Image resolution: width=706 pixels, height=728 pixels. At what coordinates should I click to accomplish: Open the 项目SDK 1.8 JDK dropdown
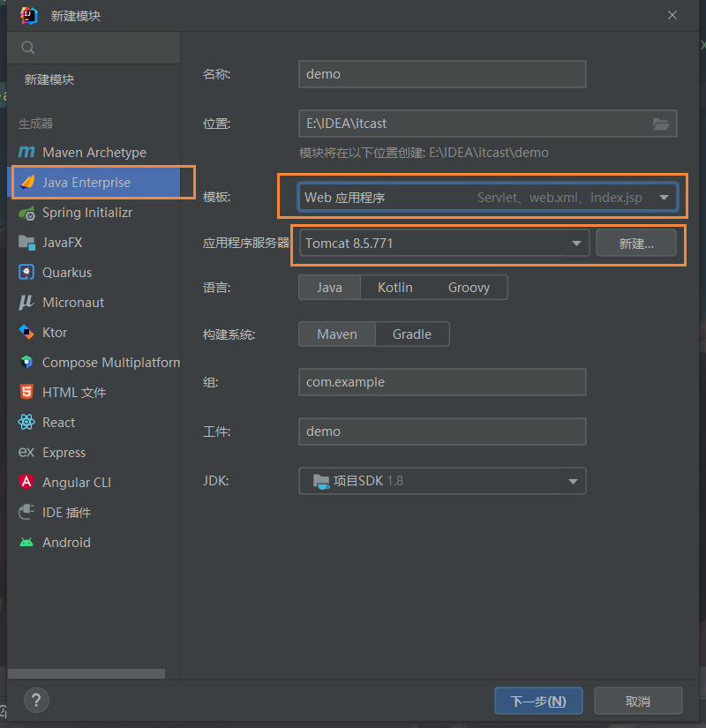[573, 481]
